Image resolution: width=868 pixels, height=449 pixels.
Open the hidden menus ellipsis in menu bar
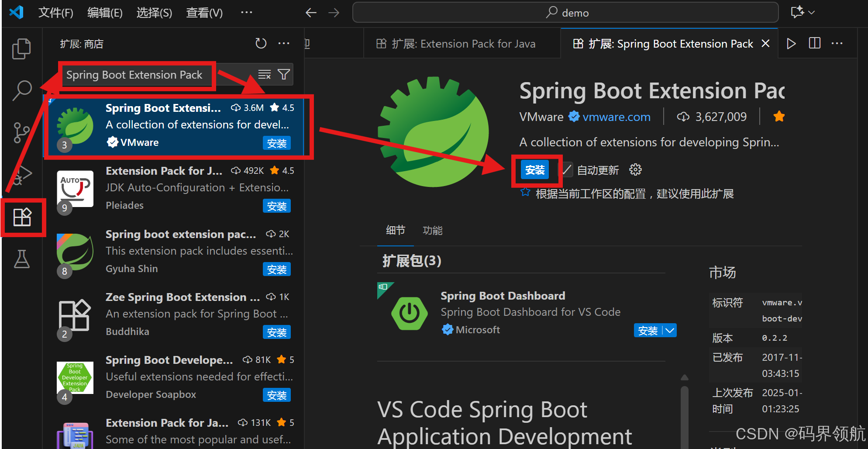click(247, 12)
